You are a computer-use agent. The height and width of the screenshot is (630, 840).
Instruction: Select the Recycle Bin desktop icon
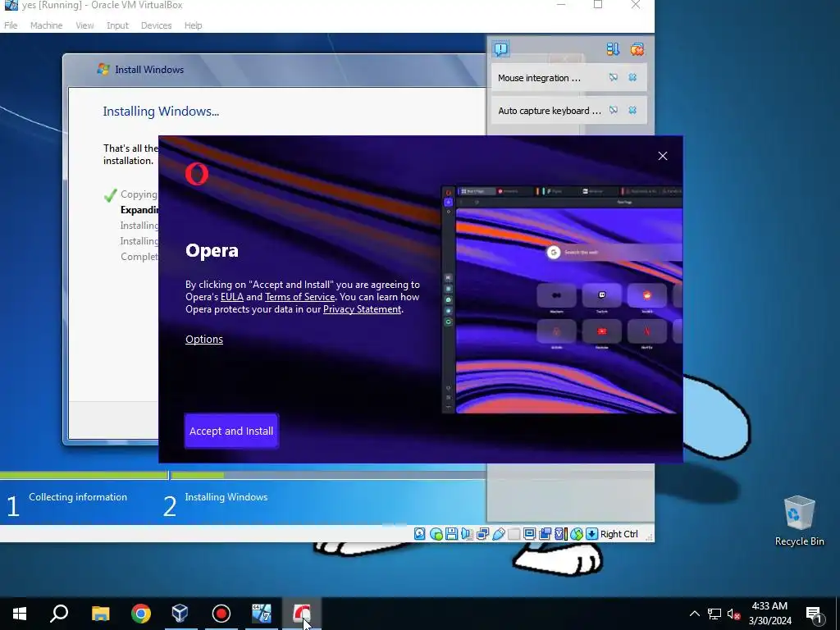pyautogui.click(x=799, y=521)
